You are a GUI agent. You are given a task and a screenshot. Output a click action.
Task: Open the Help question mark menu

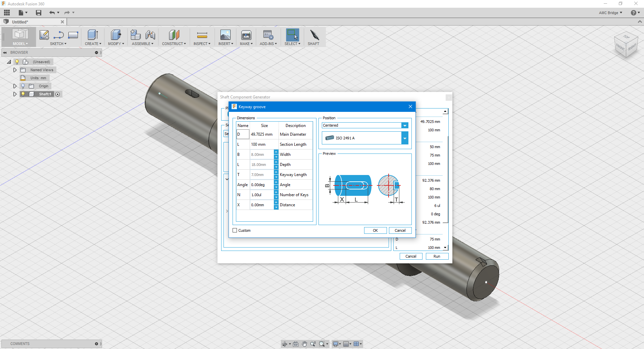pyautogui.click(x=635, y=13)
